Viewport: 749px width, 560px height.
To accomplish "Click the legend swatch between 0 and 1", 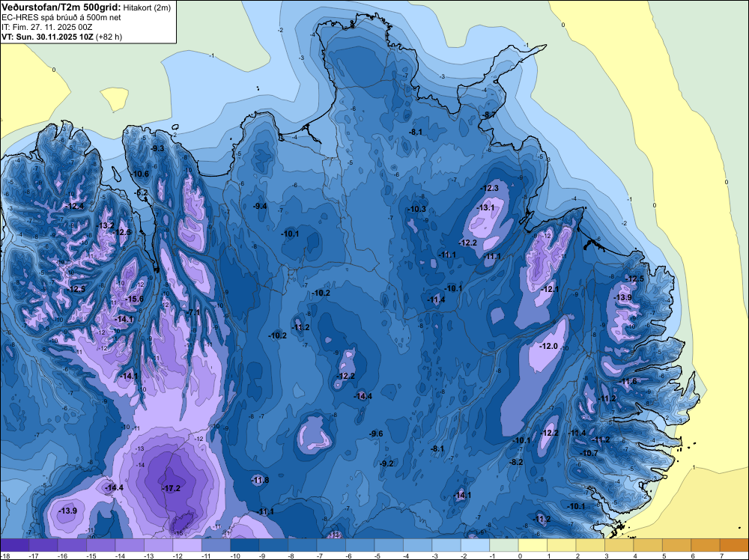I will (x=533, y=545).
